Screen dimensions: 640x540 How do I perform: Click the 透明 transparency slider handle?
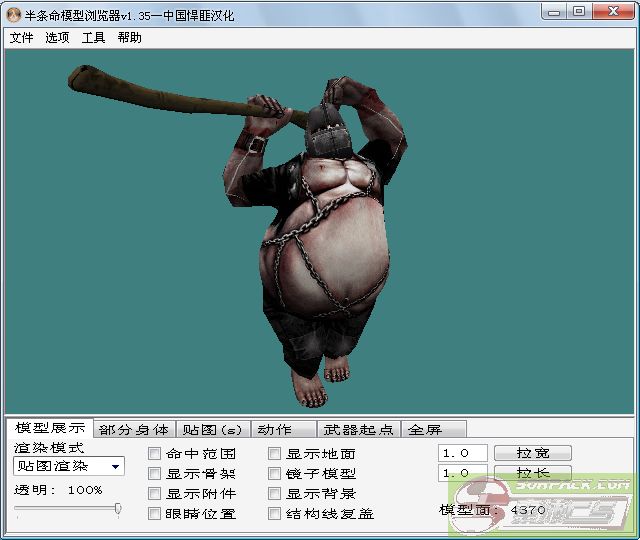coord(118,509)
